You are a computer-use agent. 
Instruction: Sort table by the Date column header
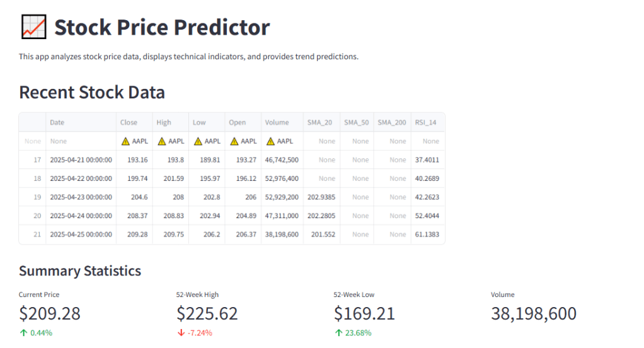pos(57,122)
